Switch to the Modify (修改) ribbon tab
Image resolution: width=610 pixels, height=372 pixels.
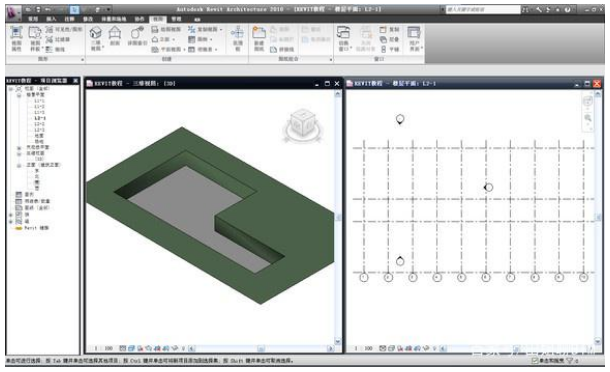(88, 19)
